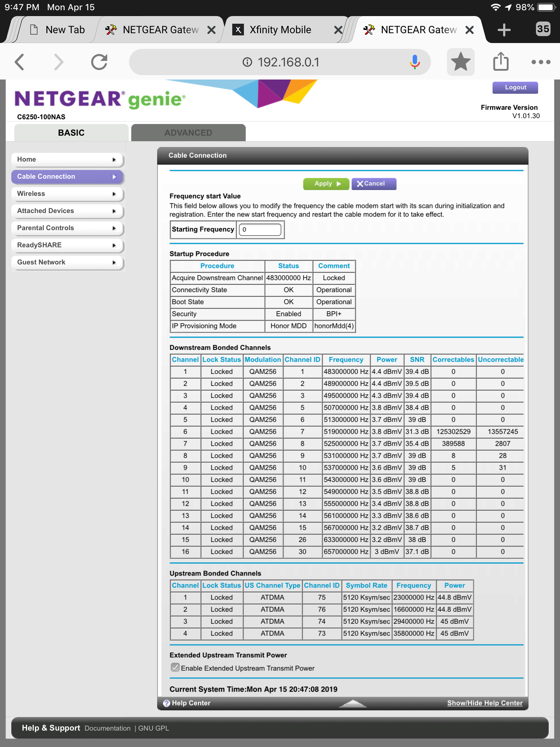Viewport: 560px width, 747px height.
Task: Open the Documentation link
Action: (x=108, y=728)
